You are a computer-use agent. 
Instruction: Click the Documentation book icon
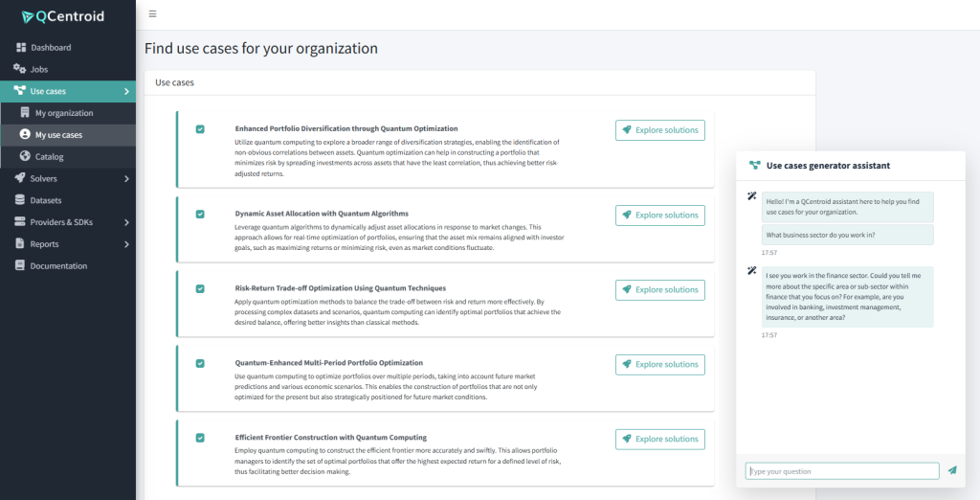[x=21, y=266]
